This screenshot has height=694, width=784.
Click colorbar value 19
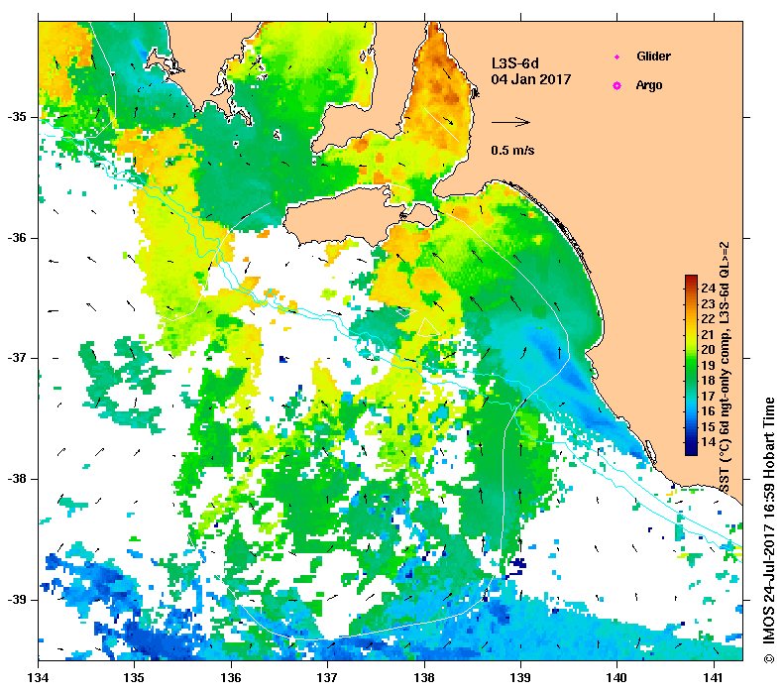708,365
